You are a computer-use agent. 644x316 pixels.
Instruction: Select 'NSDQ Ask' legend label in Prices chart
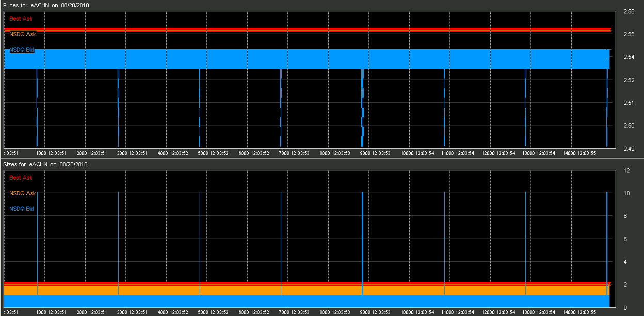23,34
